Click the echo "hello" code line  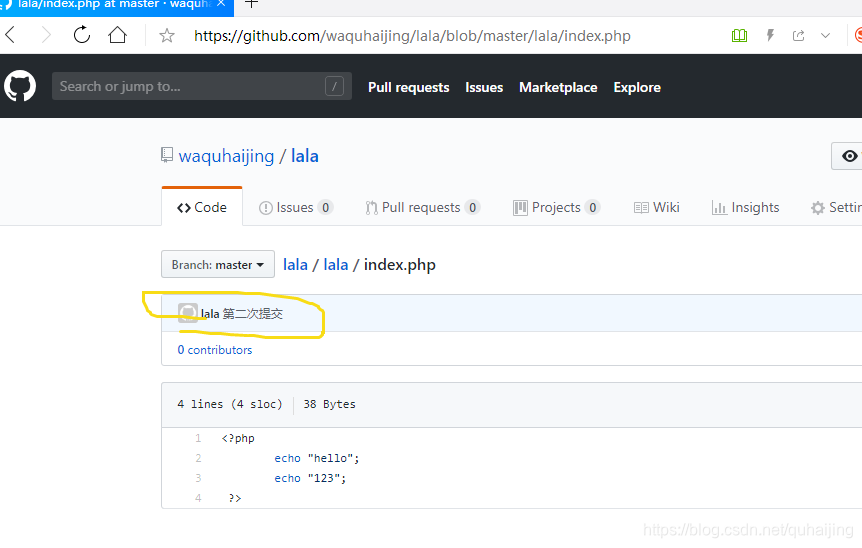pyautogui.click(x=317, y=458)
